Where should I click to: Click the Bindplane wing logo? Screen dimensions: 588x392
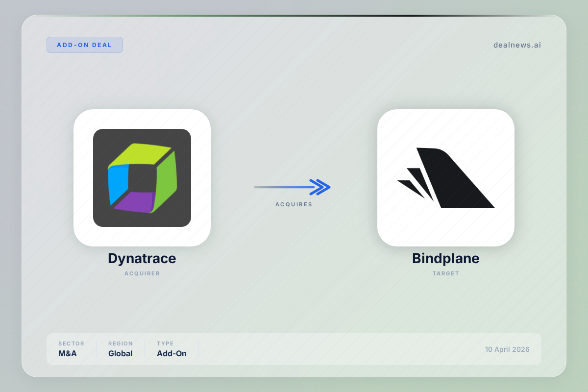click(x=445, y=178)
